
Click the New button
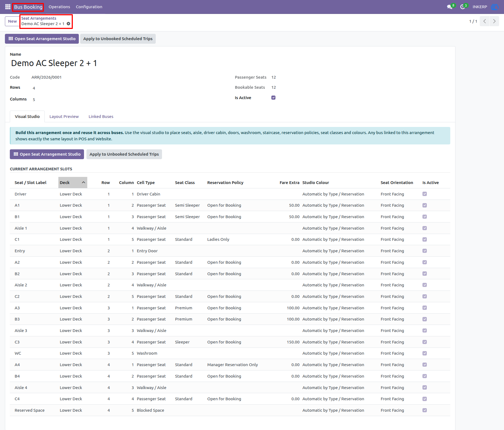point(12,21)
